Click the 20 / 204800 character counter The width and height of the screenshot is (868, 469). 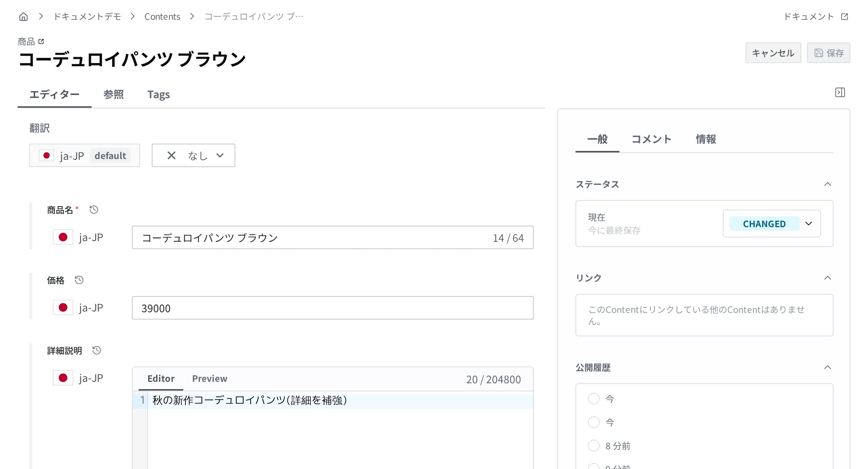click(493, 379)
